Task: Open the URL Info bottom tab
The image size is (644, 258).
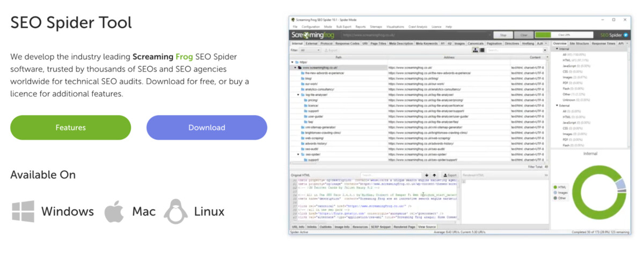Action: [x=298, y=227]
